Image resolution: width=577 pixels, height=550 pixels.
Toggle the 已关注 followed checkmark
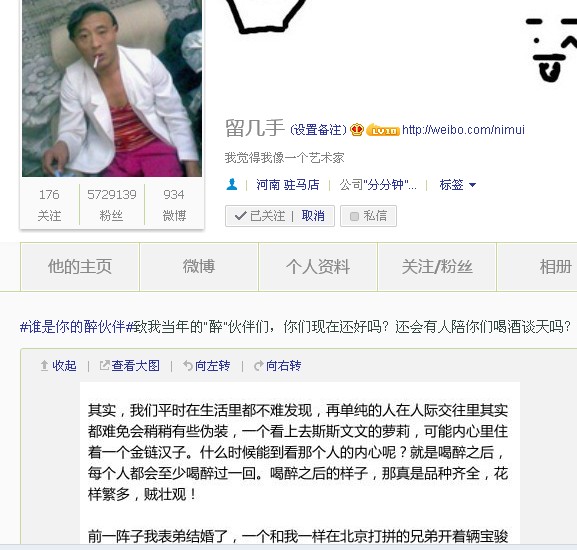(x=259, y=216)
